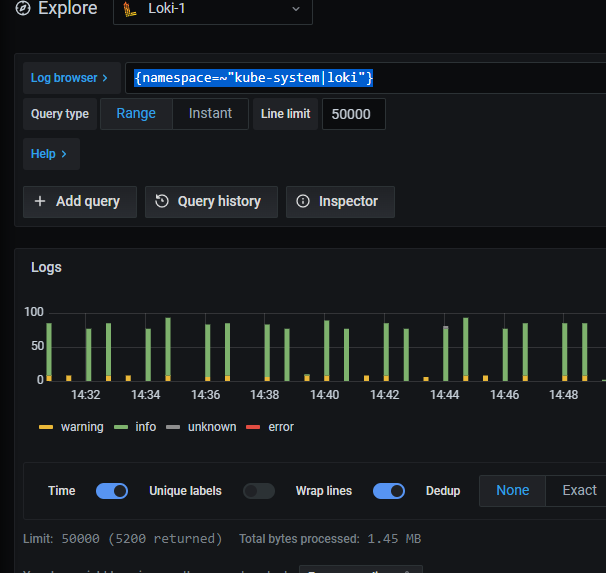The image size is (606, 573).
Task: Toggle the Time switch
Action: pos(112,491)
